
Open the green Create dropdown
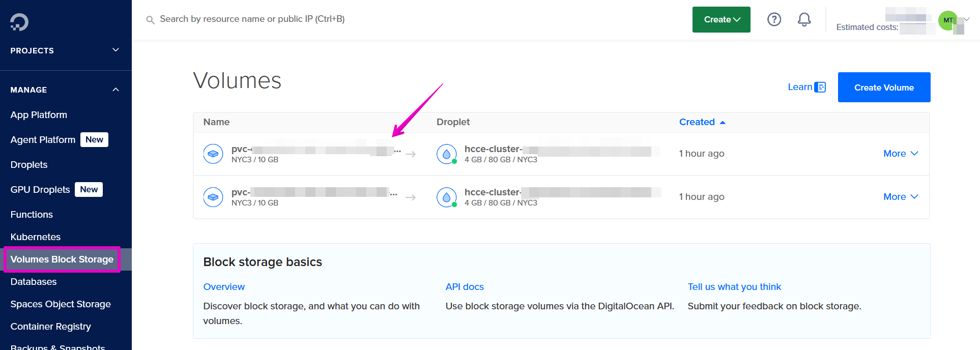tap(721, 19)
